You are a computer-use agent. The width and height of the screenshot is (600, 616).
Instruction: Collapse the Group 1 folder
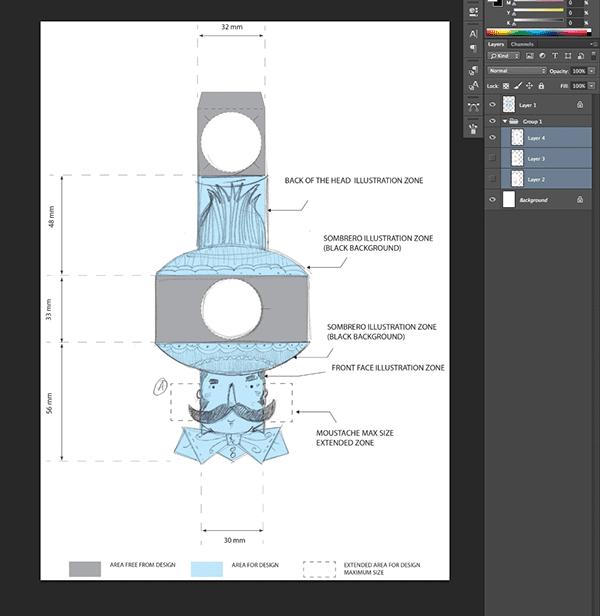pyautogui.click(x=502, y=121)
